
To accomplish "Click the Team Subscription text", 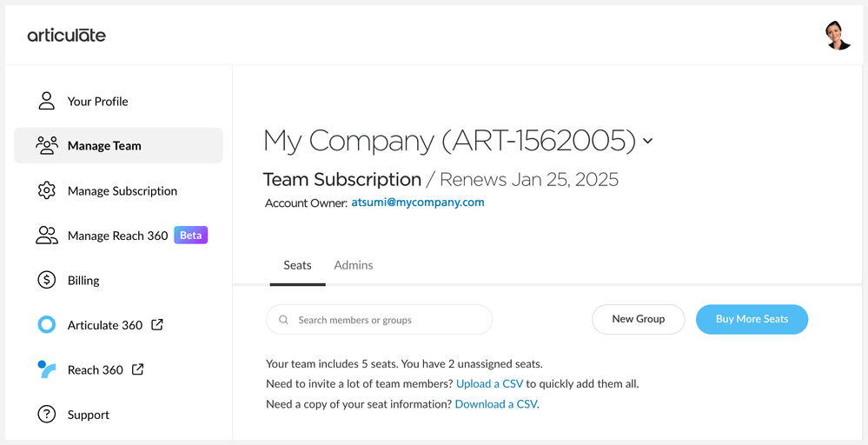I will [x=342, y=180].
